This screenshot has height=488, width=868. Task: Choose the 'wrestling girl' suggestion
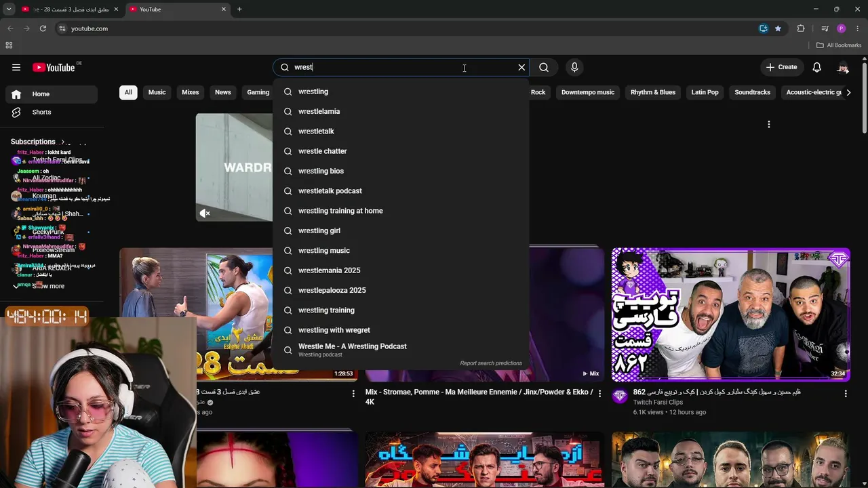click(401, 230)
